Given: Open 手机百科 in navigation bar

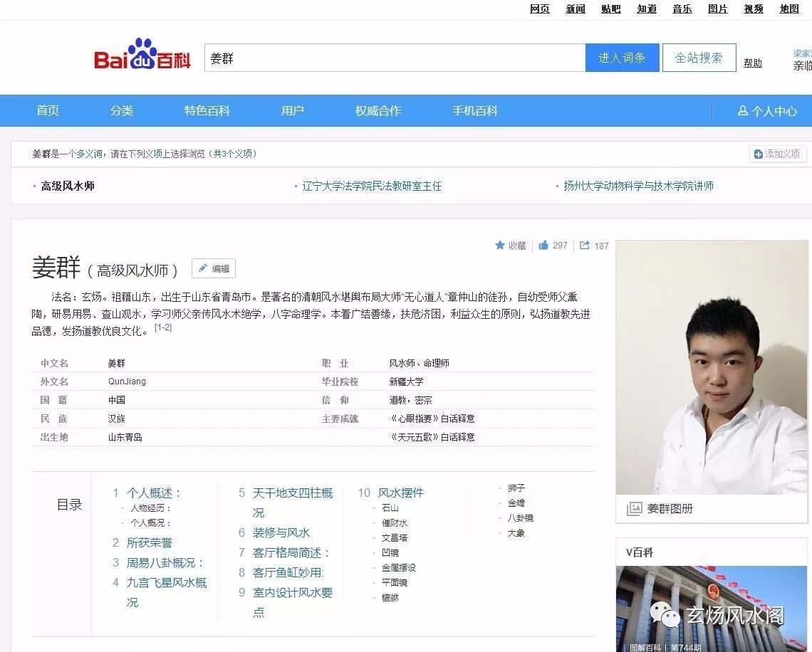Looking at the screenshot, I should tap(475, 110).
